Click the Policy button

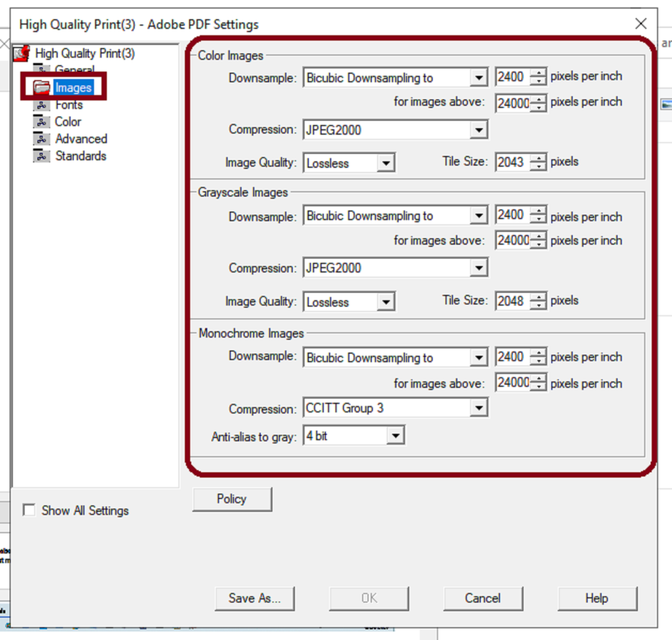(x=232, y=499)
